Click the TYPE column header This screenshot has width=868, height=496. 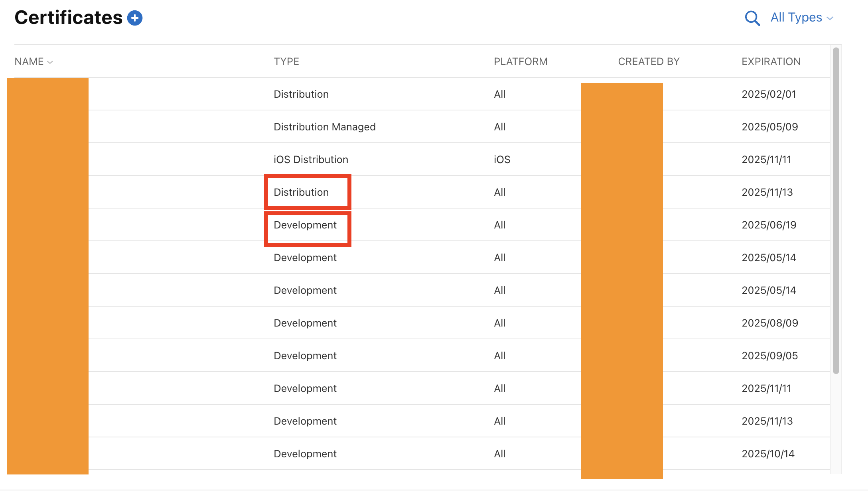pyautogui.click(x=286, y=62)
